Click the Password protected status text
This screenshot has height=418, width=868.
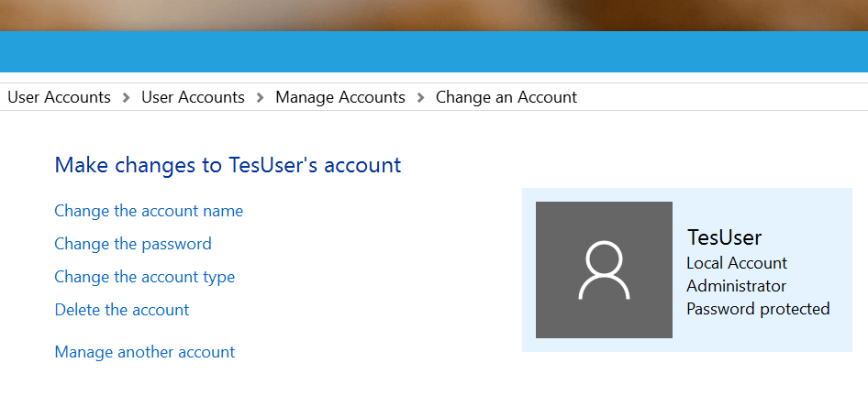coord(759,309)
